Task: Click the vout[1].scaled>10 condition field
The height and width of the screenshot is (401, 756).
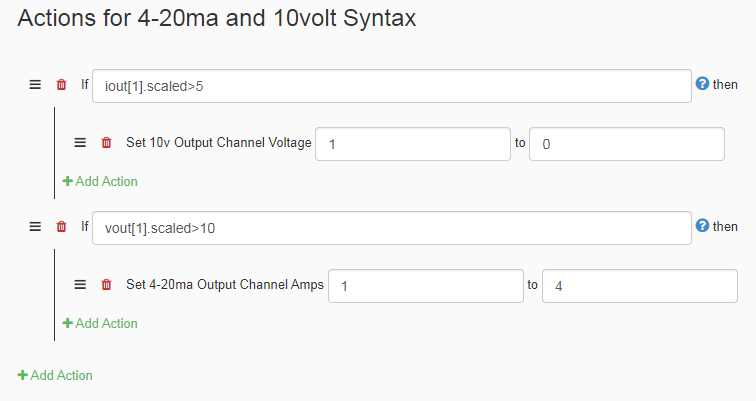Action: click(x=392, y=228)
